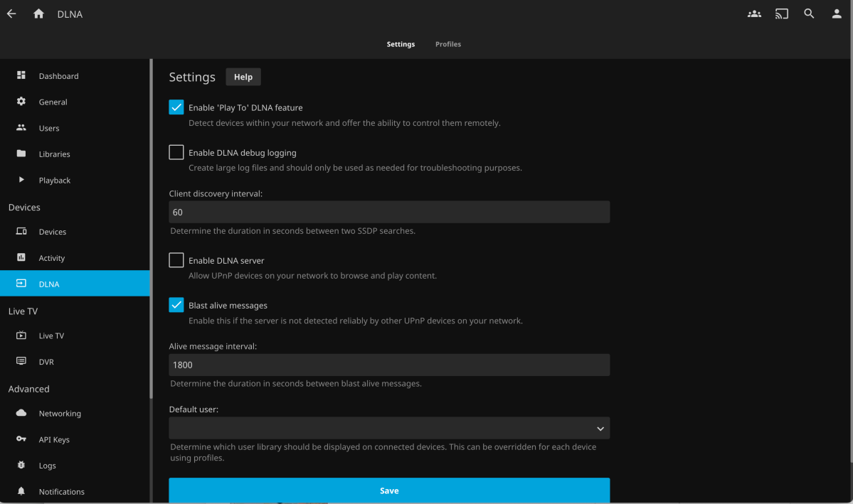The image size is (853, 504).
Task: Click the sidebar vertical scrollbar
Action: coord(152,228)
